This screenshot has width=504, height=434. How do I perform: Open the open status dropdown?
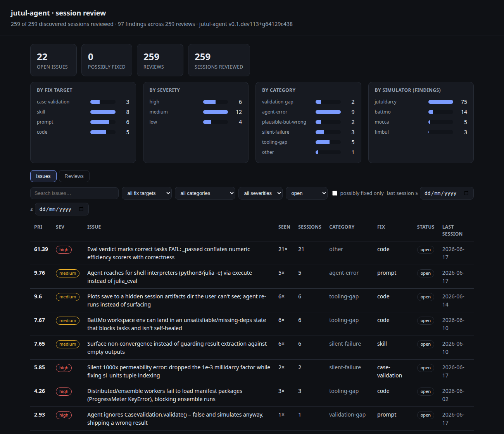(307, 193)
